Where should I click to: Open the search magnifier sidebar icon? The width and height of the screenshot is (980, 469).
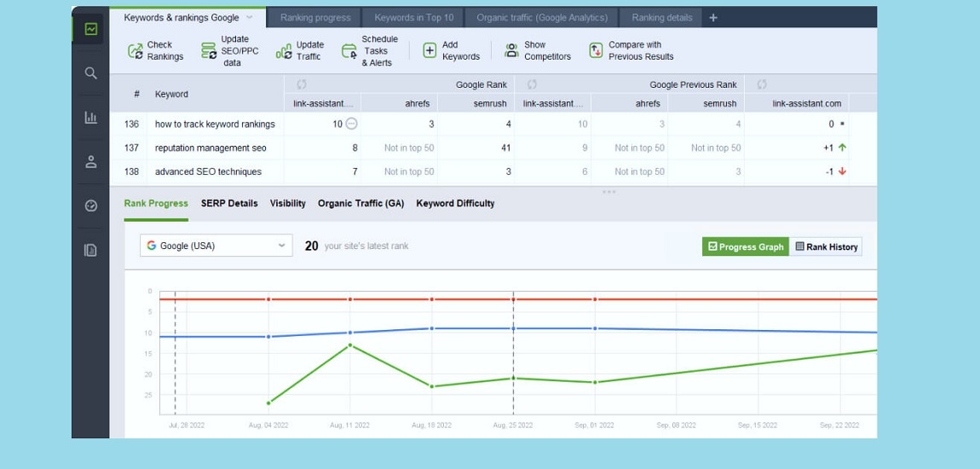(x=91, y=73)
